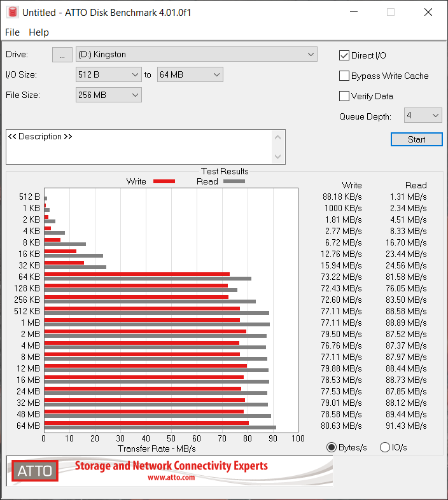Click the ATTO Disk Benchmark title bar icon
The width and height of the screenshot is (448, 500).
(x=13, y=12)
